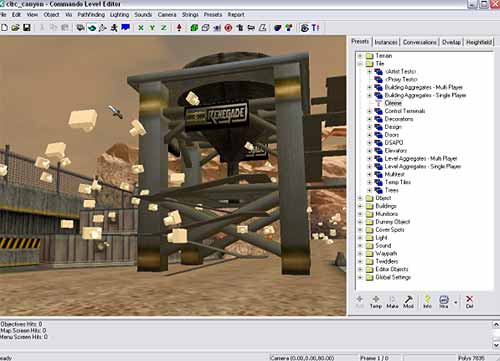Toggle the X axis restriction button

[141, 28]
